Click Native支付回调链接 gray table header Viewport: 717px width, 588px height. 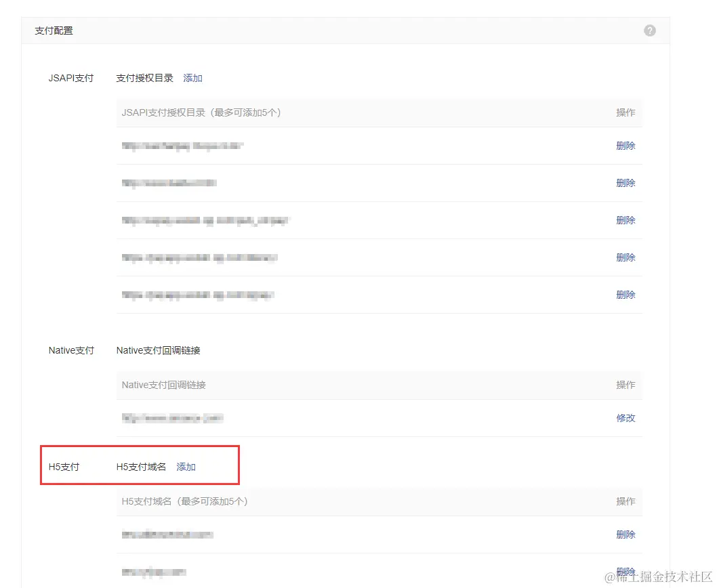pos(164,385)
